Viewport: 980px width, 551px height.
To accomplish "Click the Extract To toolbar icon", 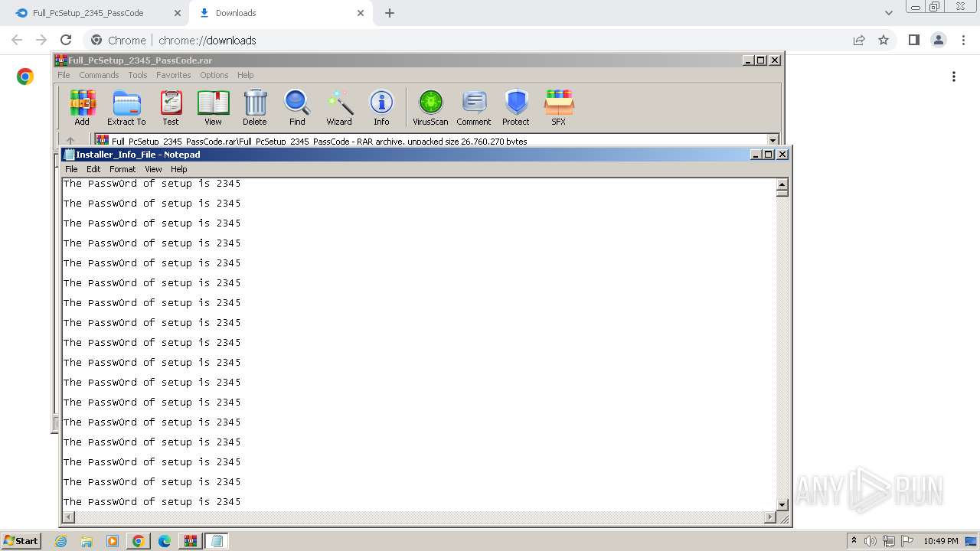I will (126, 108).
